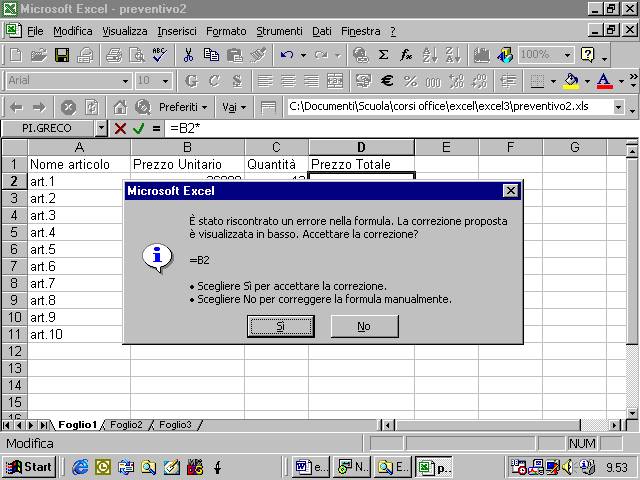Expand the PI.GRECO function name box dropdown
Screen dimensions: 640x480
(x=101, y=129)
